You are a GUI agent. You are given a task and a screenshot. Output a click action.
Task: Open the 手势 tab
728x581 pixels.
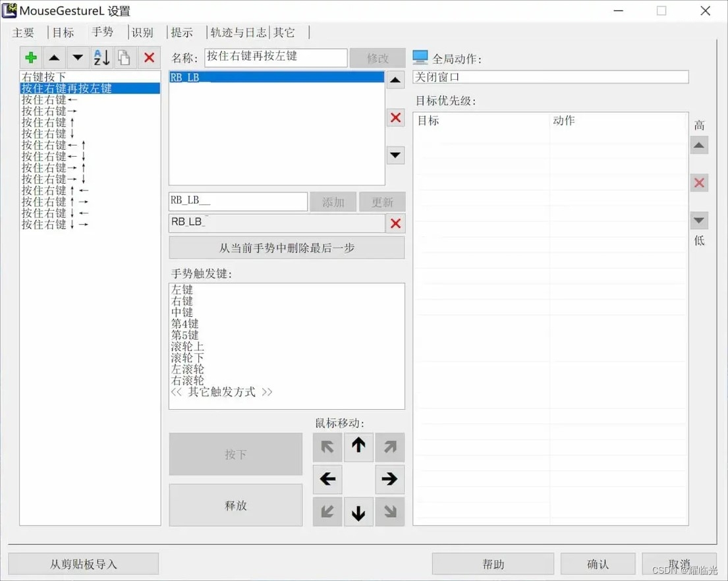click(103, 32)
